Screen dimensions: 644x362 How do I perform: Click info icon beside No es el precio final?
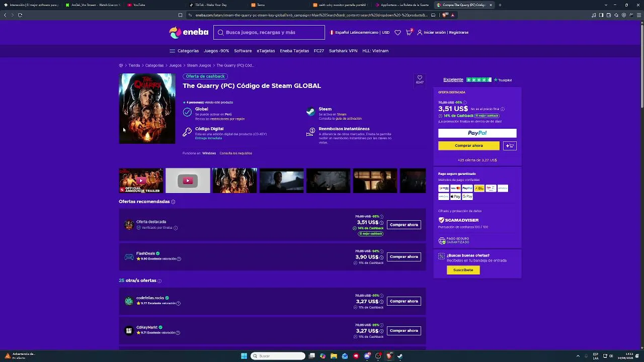[502, 109]
